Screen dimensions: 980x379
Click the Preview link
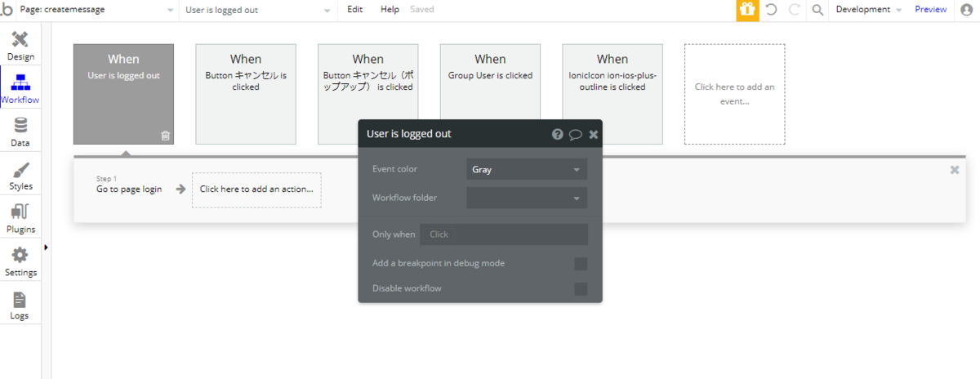930,10
